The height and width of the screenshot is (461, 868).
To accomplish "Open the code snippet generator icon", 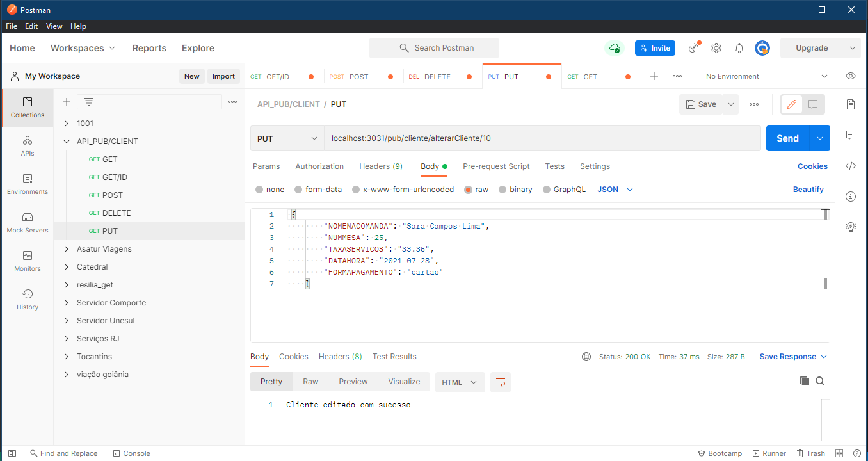I will click(x=851, y=166).
